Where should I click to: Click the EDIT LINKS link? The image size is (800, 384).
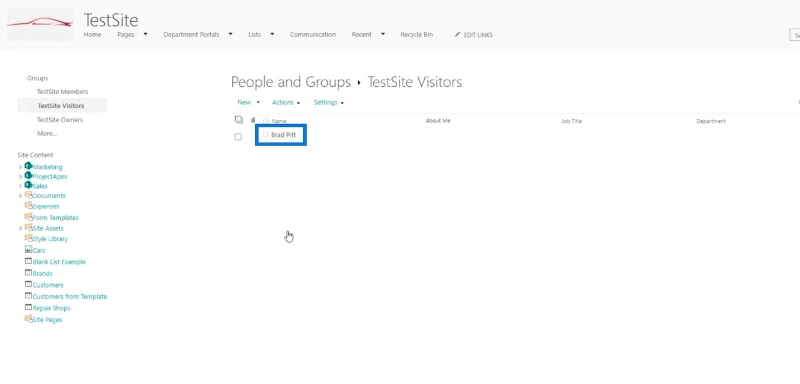click(x=478, y=35)
